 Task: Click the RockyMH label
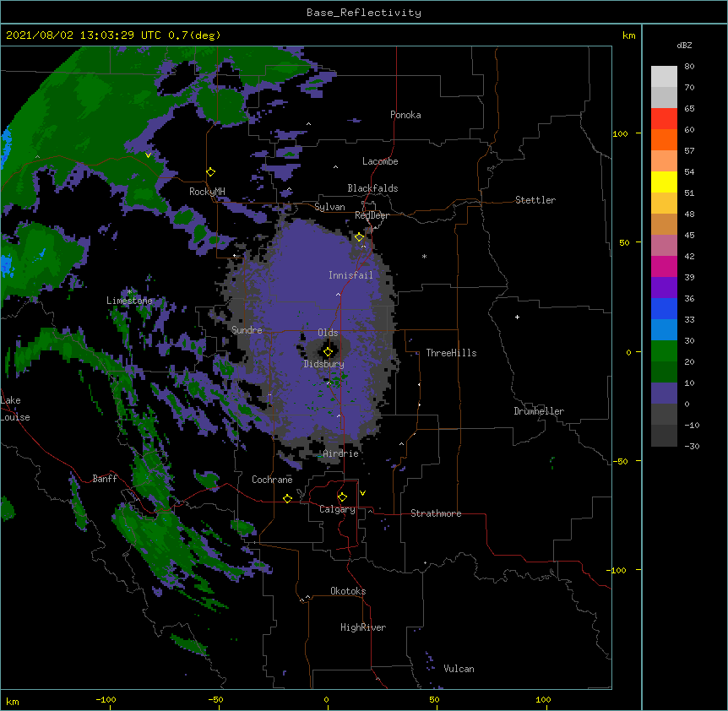pyautogui.click(x=207, y=191)
